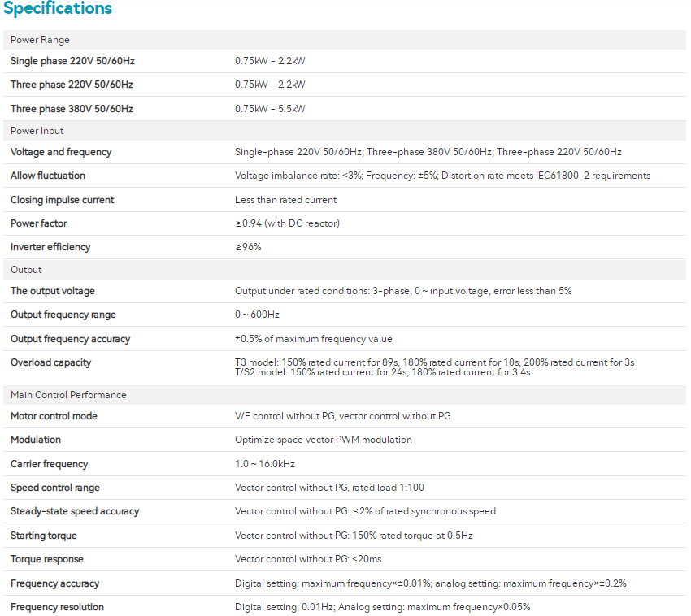
Task: Click the Overload capacity row label
Action: coord(51,362)
